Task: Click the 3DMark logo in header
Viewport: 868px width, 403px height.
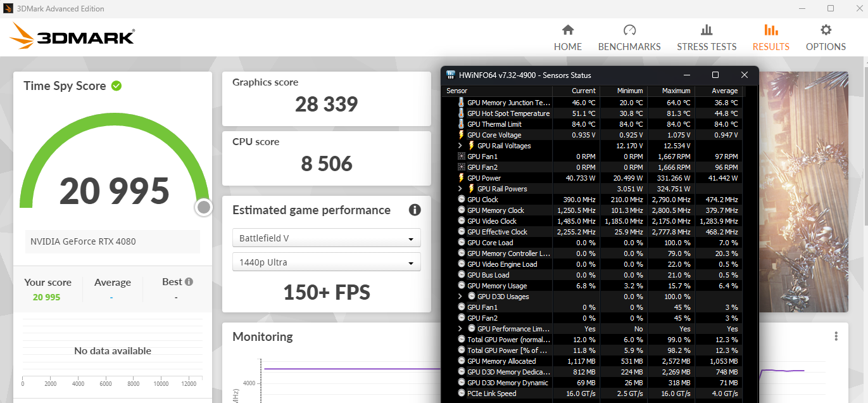Action: 72,37
